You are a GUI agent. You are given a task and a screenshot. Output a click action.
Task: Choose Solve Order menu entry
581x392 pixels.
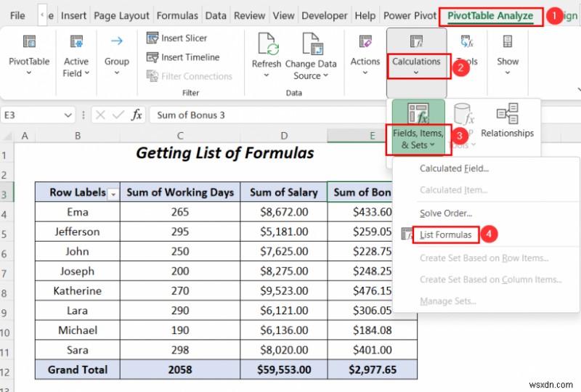pyautogui.click(x=446, y=213)
